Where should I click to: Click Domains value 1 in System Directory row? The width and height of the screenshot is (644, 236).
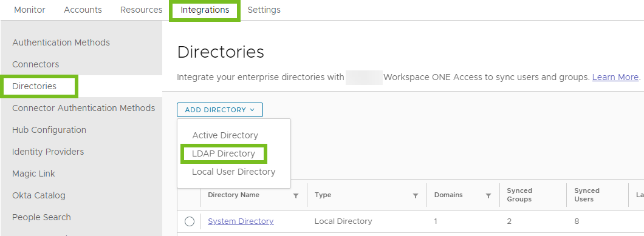click(x=436, y=221)
